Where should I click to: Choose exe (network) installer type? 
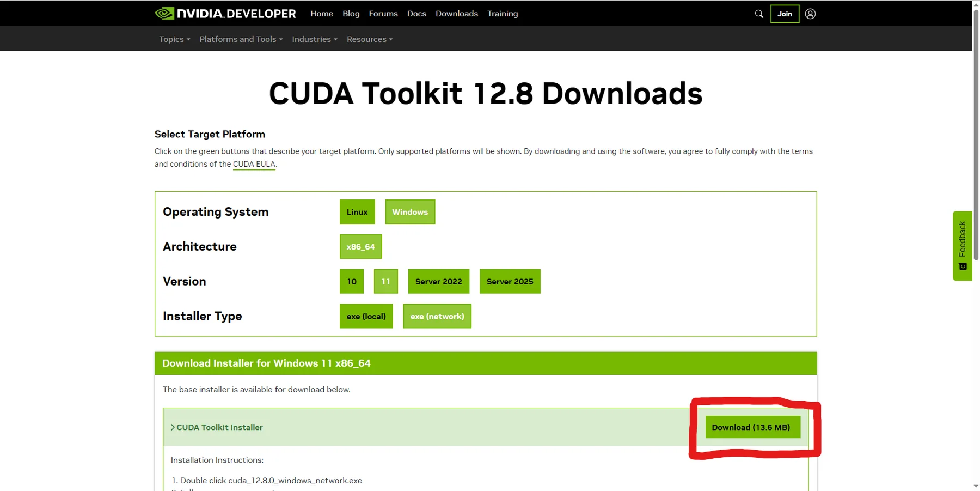437,316
